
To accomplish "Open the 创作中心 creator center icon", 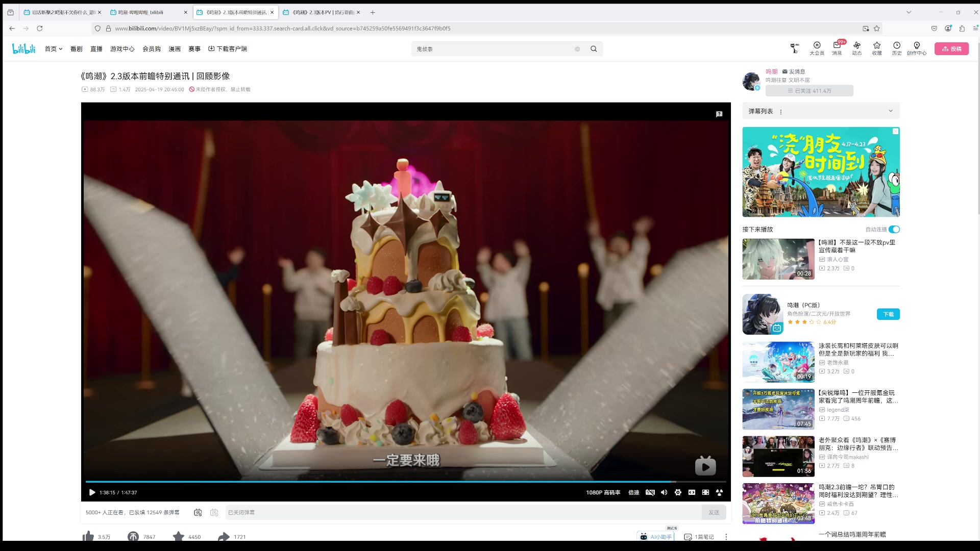I will pyautogui.click(x=917, y=48).
